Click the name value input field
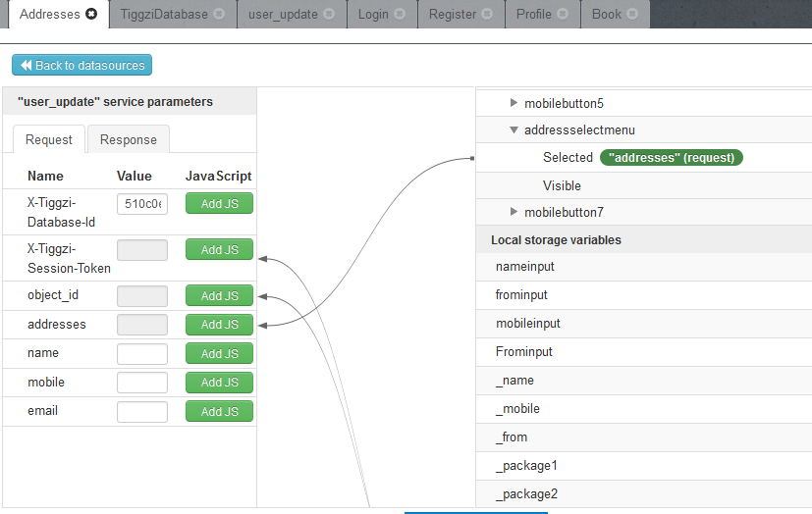 [x=141, y=354]
